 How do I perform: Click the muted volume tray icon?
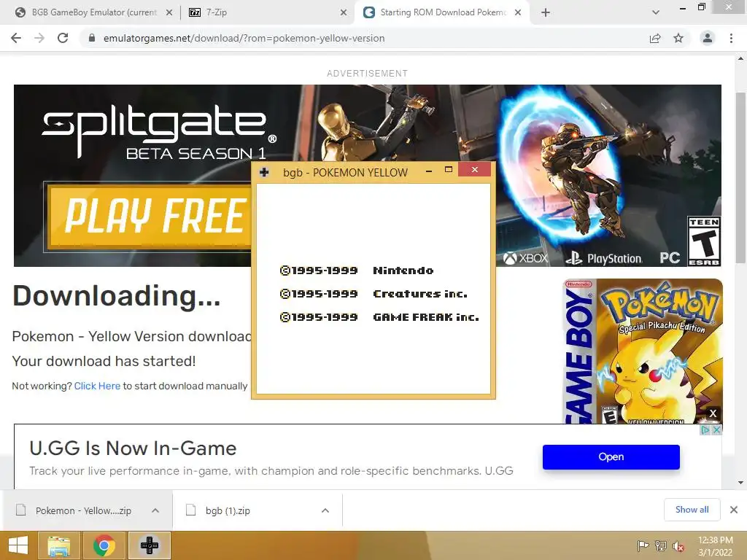tap(678, 545)
